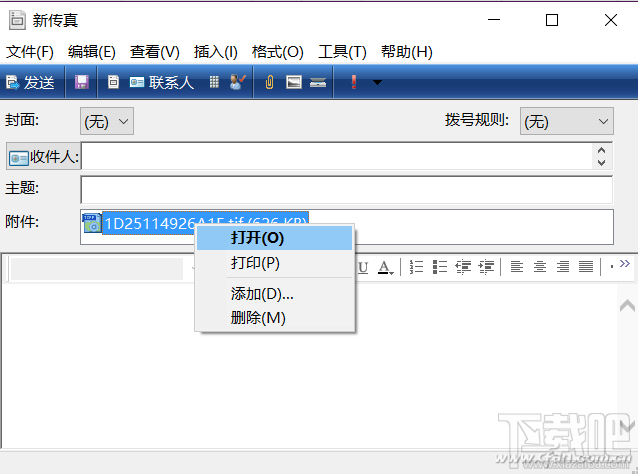Save the fax with floppy disk icon
Image resolution: width=638 pixels, height=474 pixels.
click(x=82, y=83)
